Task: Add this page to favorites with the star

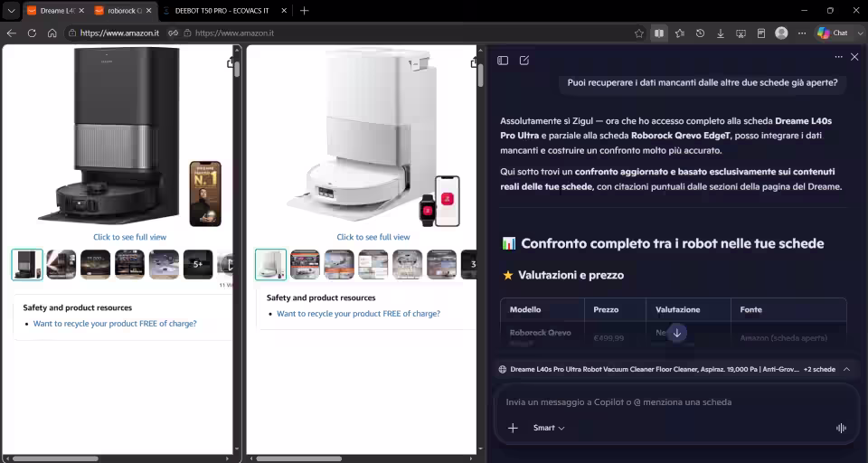Action: (639, 33)
